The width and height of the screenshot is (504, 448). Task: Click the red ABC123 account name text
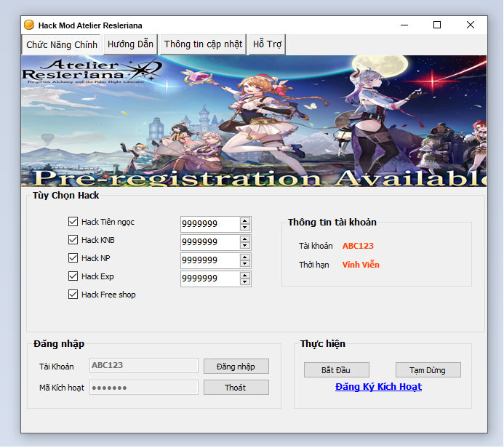pos(358,246)
